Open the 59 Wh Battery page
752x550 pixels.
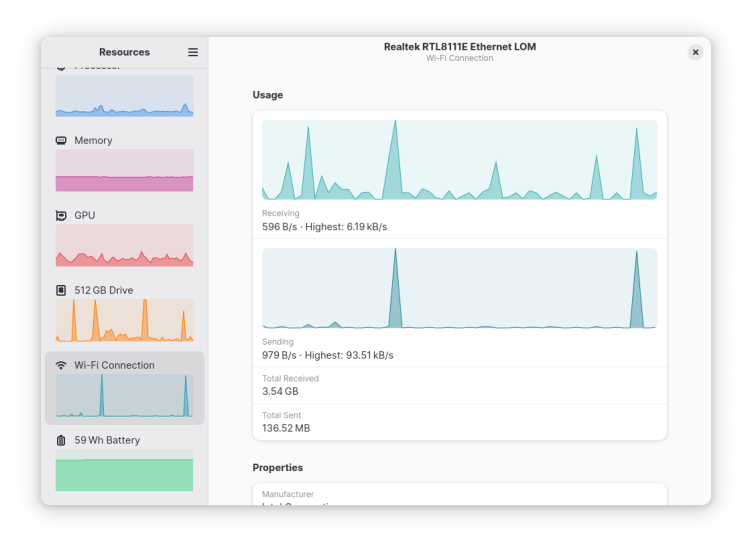(124, 441)
